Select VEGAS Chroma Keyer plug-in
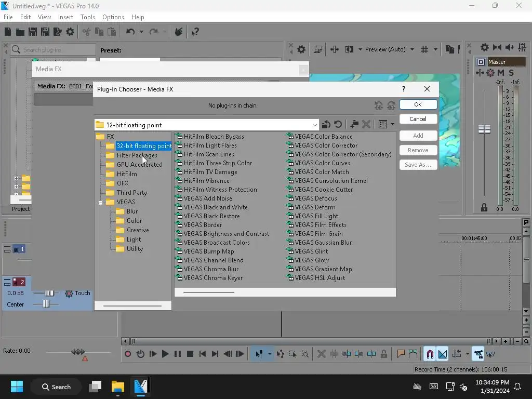The height and width of the screenshot is (399, 532). (x=213, y=278)
